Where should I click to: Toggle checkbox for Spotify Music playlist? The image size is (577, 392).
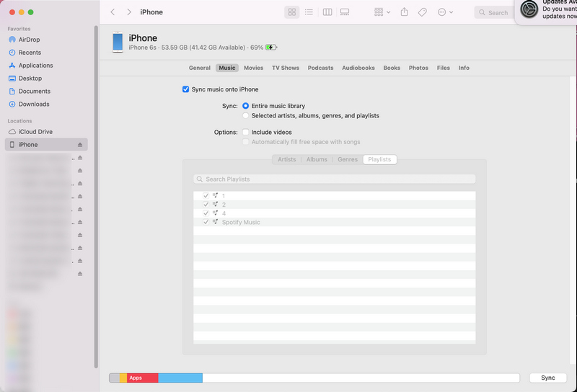click(206, 222)
